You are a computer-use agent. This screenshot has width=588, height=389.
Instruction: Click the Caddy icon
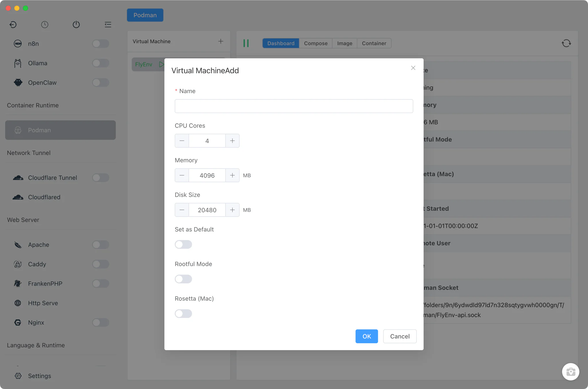(x=18, y=264)
